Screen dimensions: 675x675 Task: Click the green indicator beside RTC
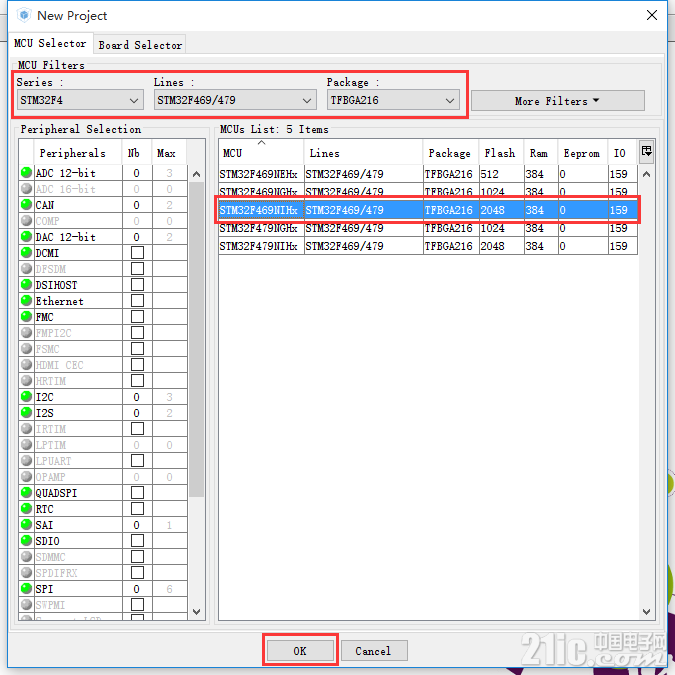(26, 508)
